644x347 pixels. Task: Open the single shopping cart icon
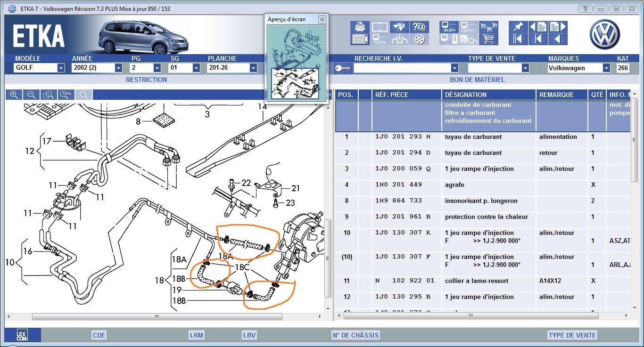point(489,39)
